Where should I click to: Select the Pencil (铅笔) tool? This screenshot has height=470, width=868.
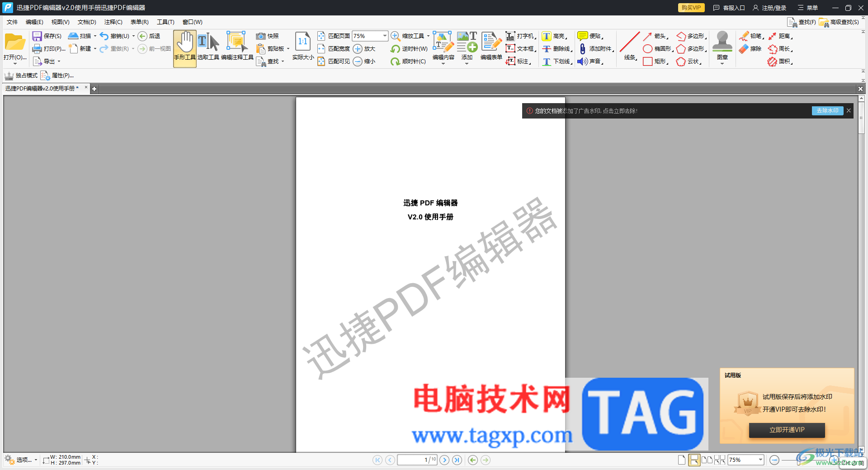[x=751, y=36]
